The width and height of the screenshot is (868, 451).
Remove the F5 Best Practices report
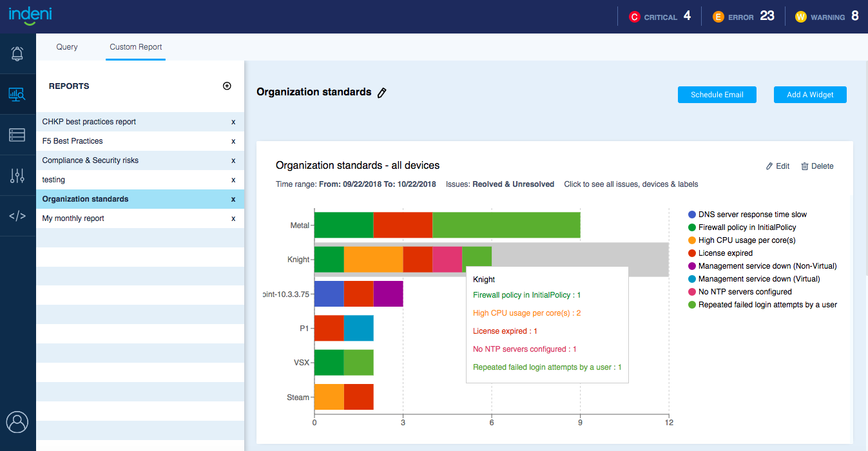[233, 141]
